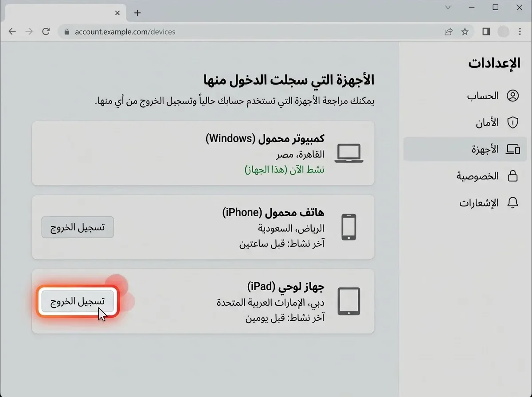Sign out of the iPhone with تسجيل الخروج
532x397 pixels.
click(78, 227)
